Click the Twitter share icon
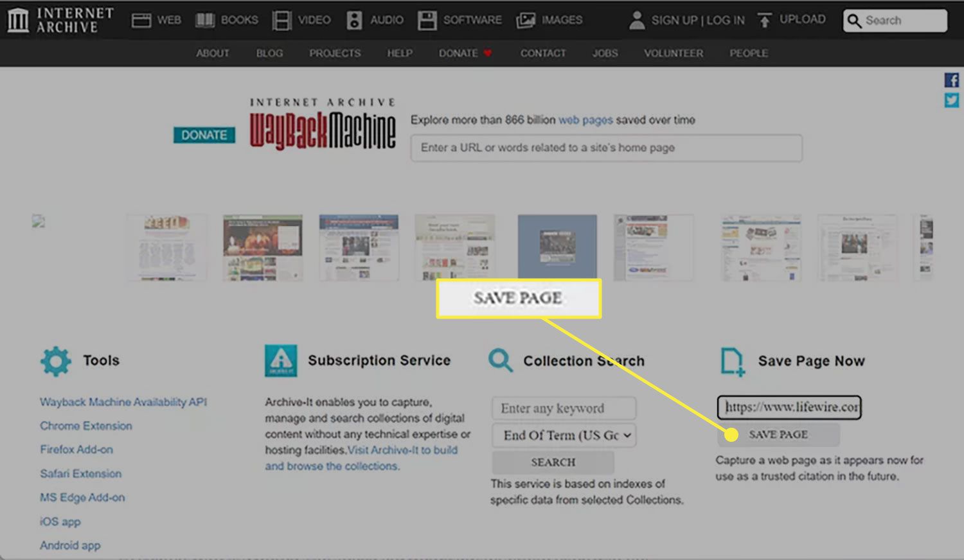The width and height of the screenshot is (964, 560). [951, 100]
